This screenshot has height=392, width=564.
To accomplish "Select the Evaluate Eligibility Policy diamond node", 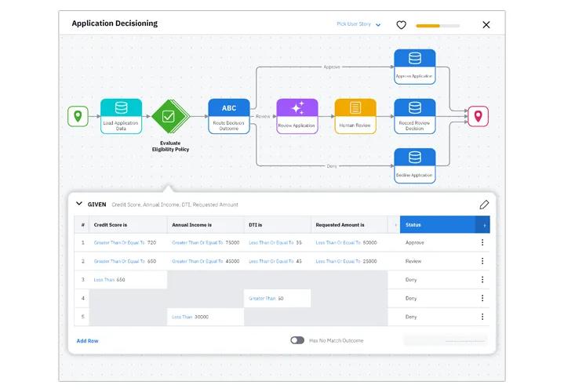I will tap(170, 117).
